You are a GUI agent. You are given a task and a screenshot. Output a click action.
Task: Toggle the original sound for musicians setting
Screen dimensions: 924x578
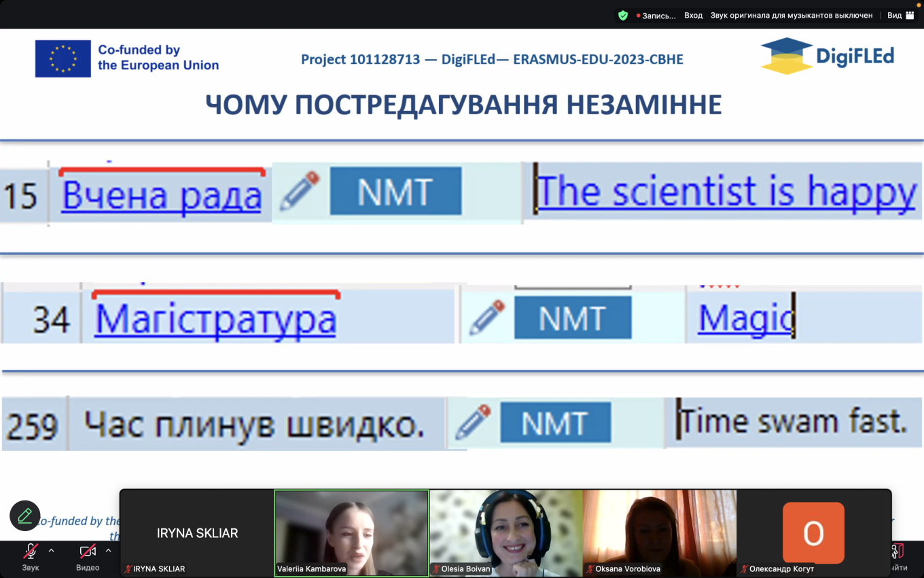point(792,15)
